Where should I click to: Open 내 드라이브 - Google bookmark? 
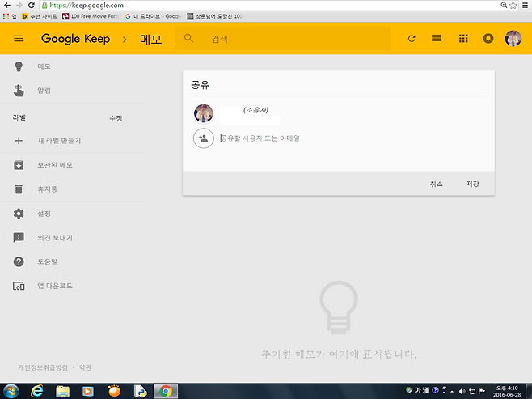tap(153, 16)
